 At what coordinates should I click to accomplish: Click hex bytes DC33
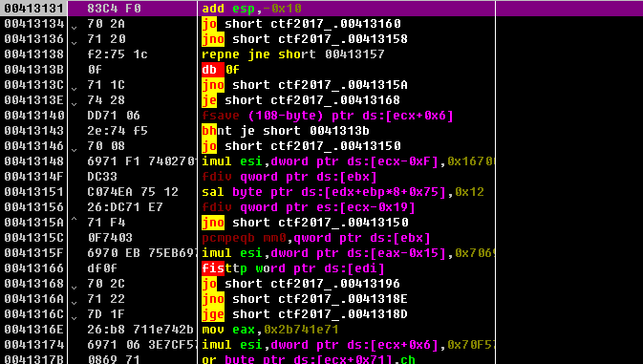tap(102, 177)
